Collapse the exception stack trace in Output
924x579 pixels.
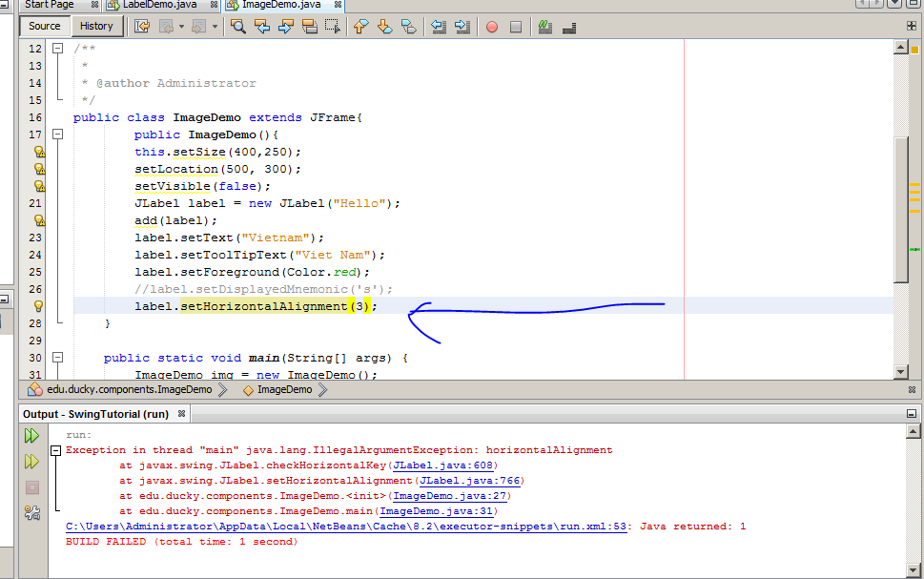point(56,450)
